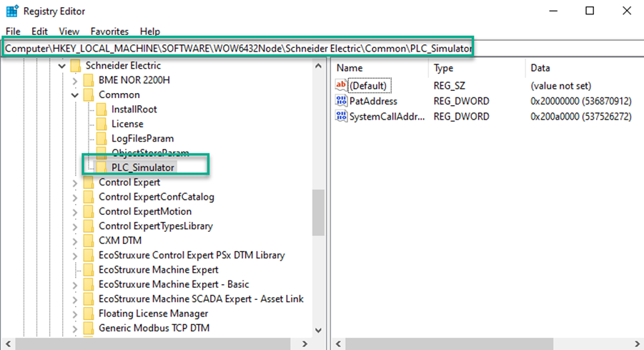The width and height of the screenshot is (644, 350).
Task: Click the BME NOR 2200H folder icon
Action: pyautogui.click(x=89, y=80)
